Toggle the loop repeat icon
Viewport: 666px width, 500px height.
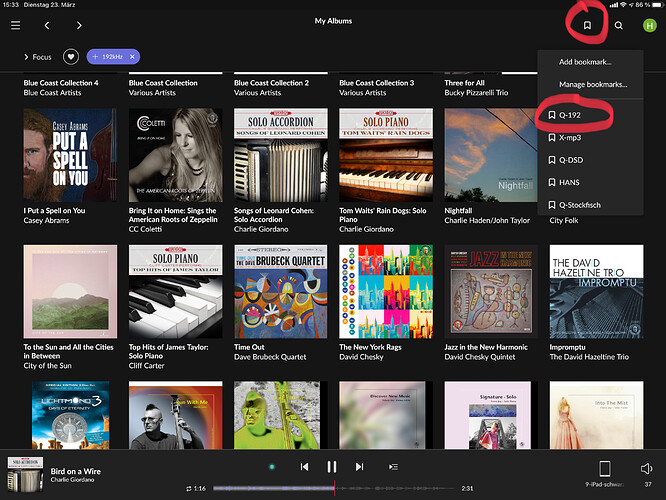[x=189, y=489]
